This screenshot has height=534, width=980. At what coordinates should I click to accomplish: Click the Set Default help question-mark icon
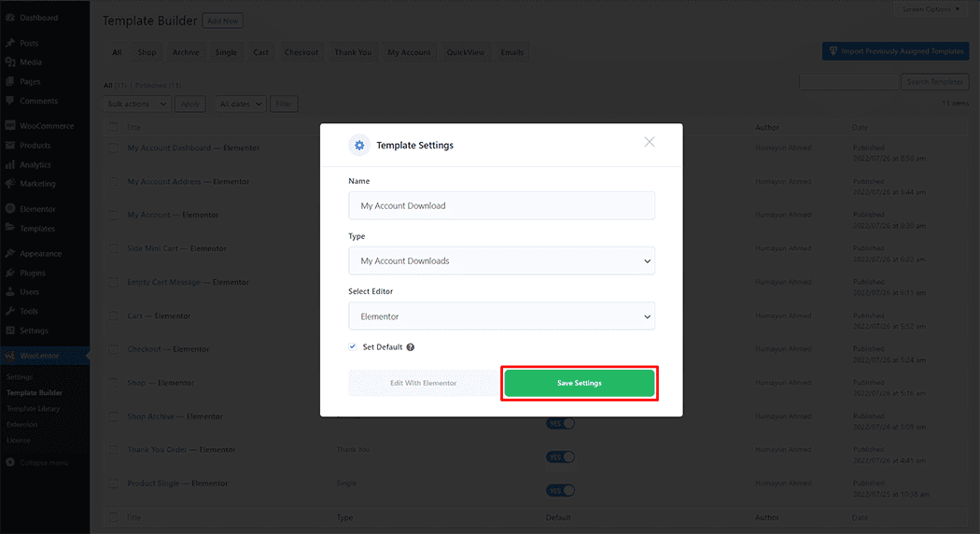click(x=411, y=347)
